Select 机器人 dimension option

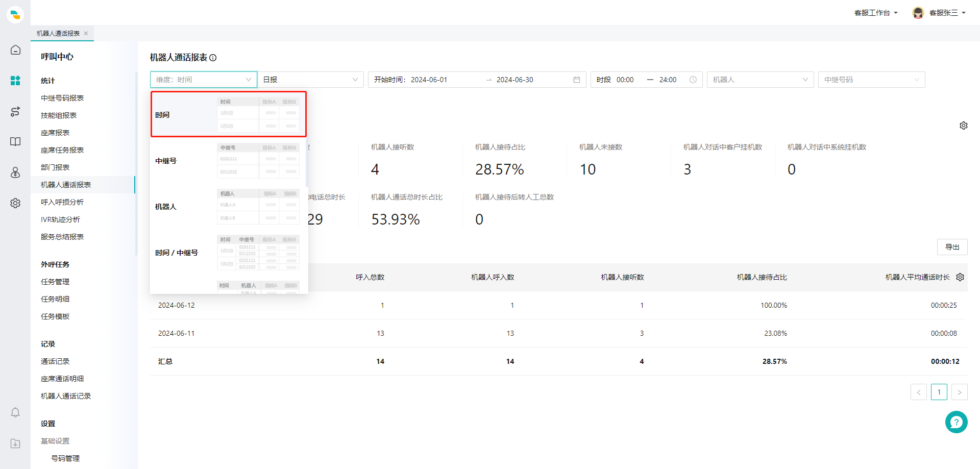pyautogui.click(x=229, y=206)
